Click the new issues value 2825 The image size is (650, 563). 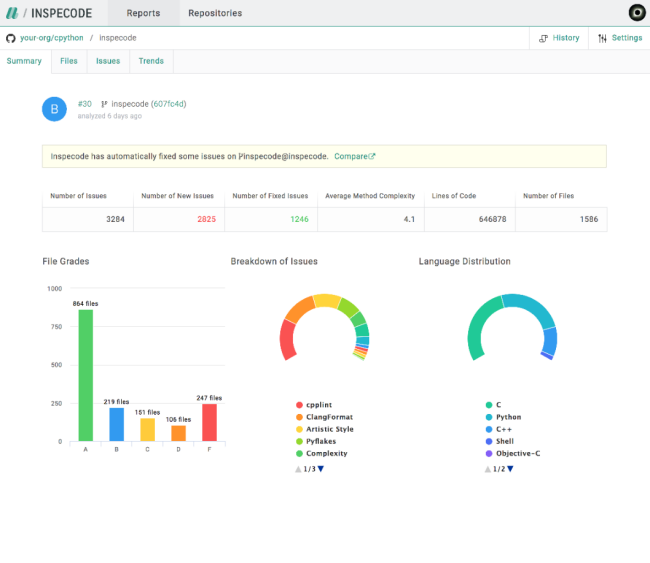point(206,219)
